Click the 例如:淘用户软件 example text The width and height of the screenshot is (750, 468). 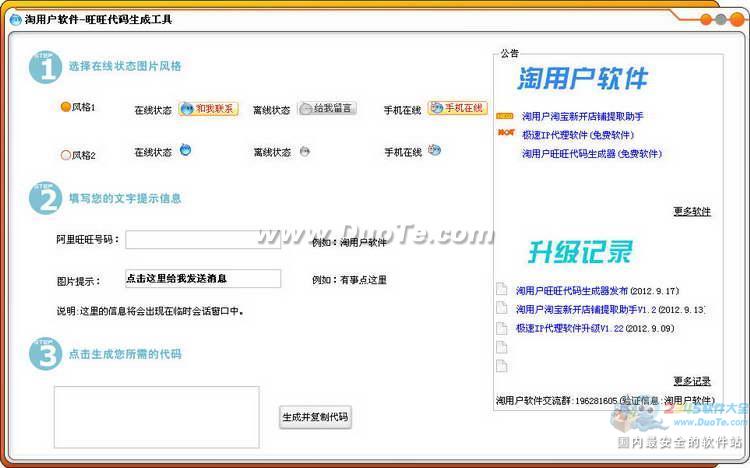[349, 243]
